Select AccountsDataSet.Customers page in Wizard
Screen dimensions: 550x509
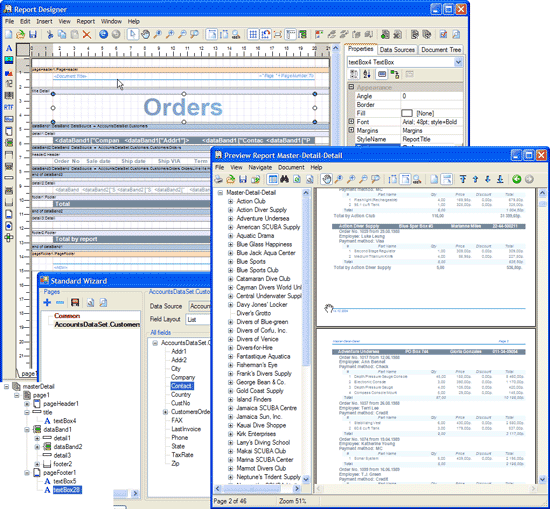click(97, 324)
